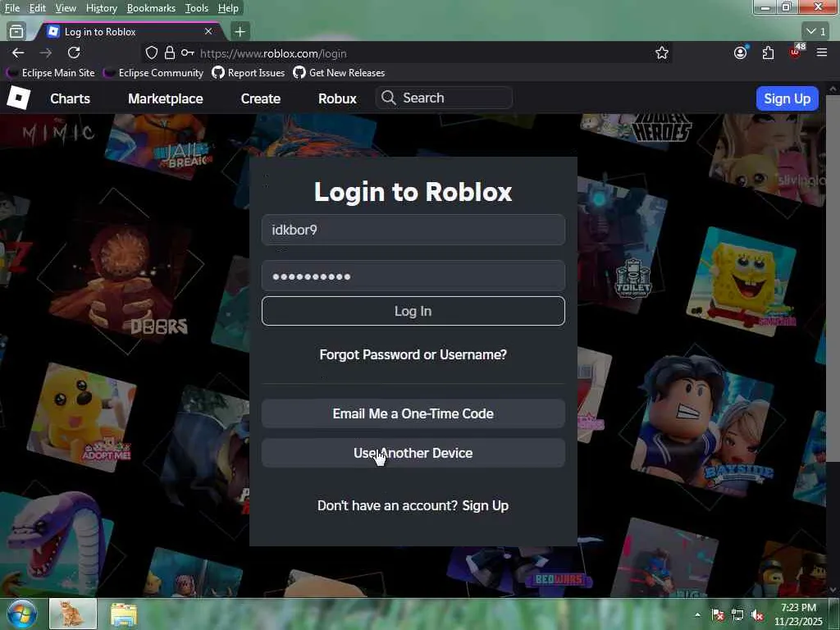Image resolution: width=840 pixels, height=630 pixels.
Task: Open Windows Explorer from the taskbar
Action: (x=124, y=614)
